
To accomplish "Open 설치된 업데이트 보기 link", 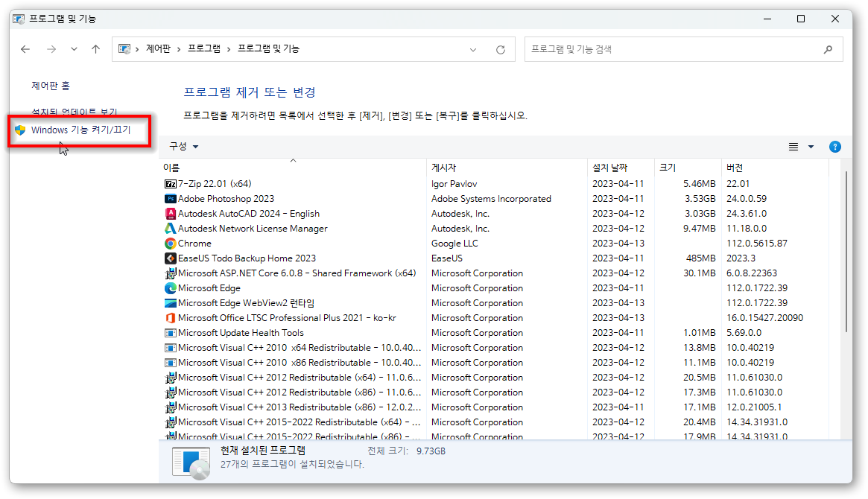I will (x=75, y=112).
